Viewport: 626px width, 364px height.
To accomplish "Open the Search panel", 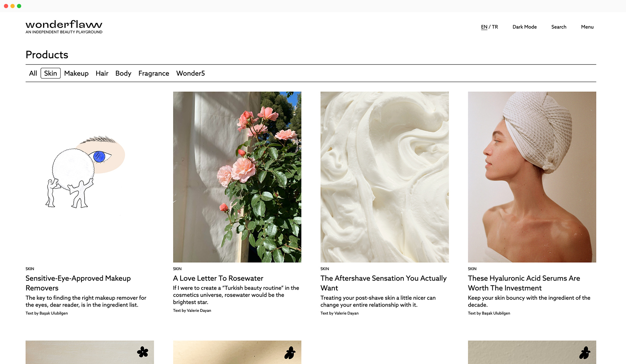I will coord(559,27).
